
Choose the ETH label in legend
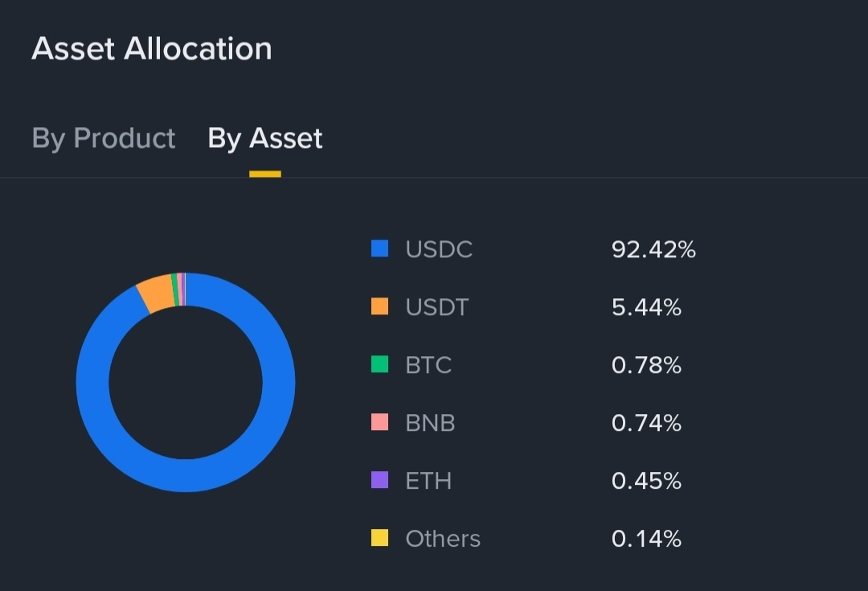click(428, 481)
